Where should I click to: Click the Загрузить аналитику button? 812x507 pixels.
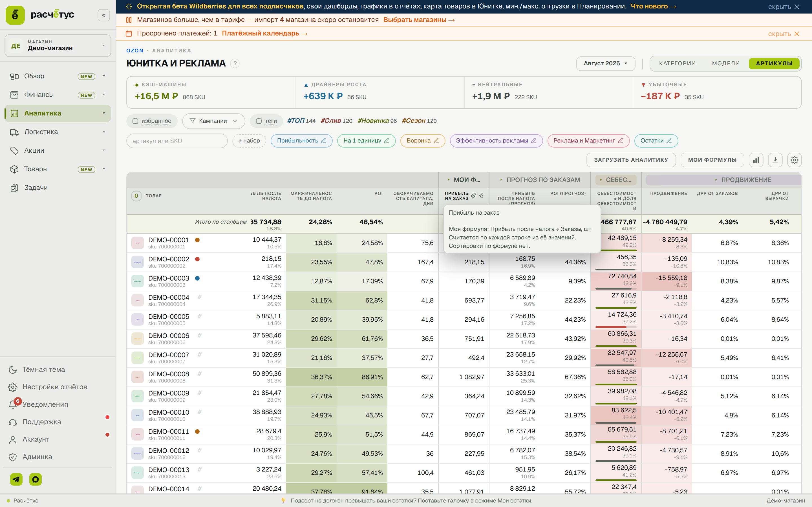pos(631,160)
